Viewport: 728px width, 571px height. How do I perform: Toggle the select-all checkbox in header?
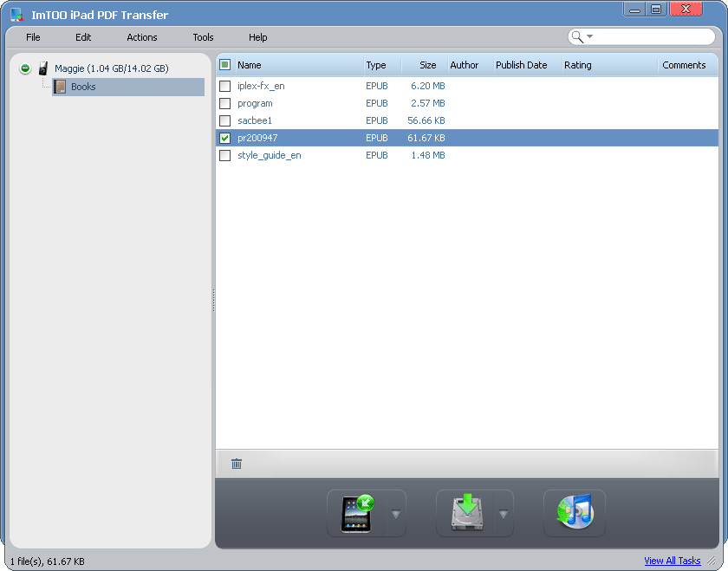224,64
